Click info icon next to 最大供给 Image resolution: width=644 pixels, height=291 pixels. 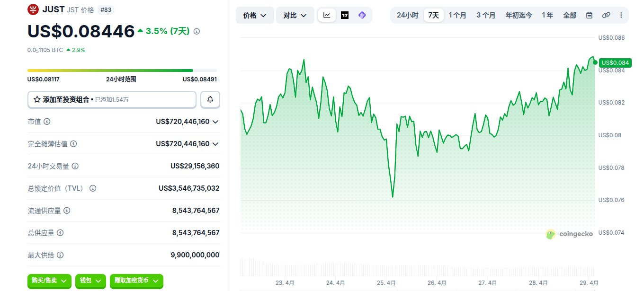60,255
